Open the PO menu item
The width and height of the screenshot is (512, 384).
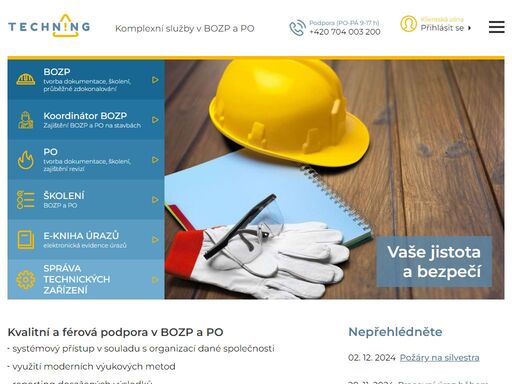pyautogui.click(x=86, y=160)
